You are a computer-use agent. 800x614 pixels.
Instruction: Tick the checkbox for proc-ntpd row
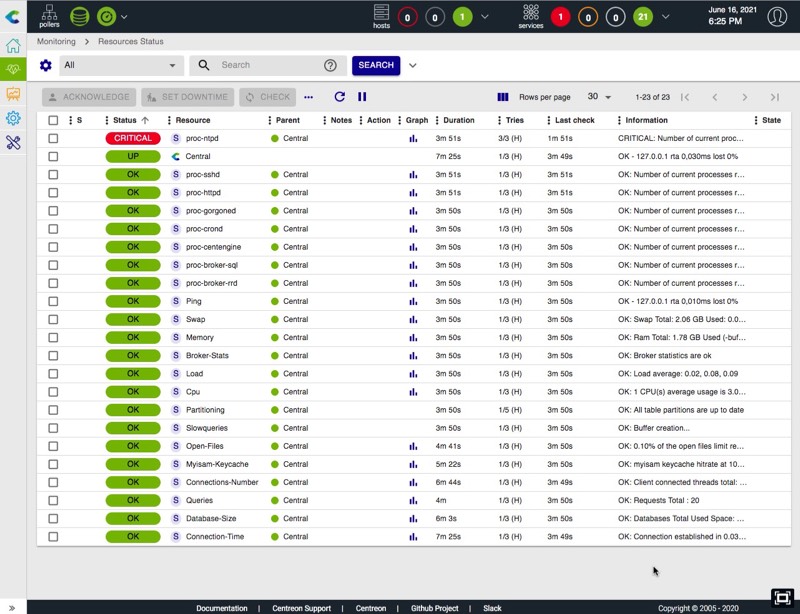tap(53, 139)
